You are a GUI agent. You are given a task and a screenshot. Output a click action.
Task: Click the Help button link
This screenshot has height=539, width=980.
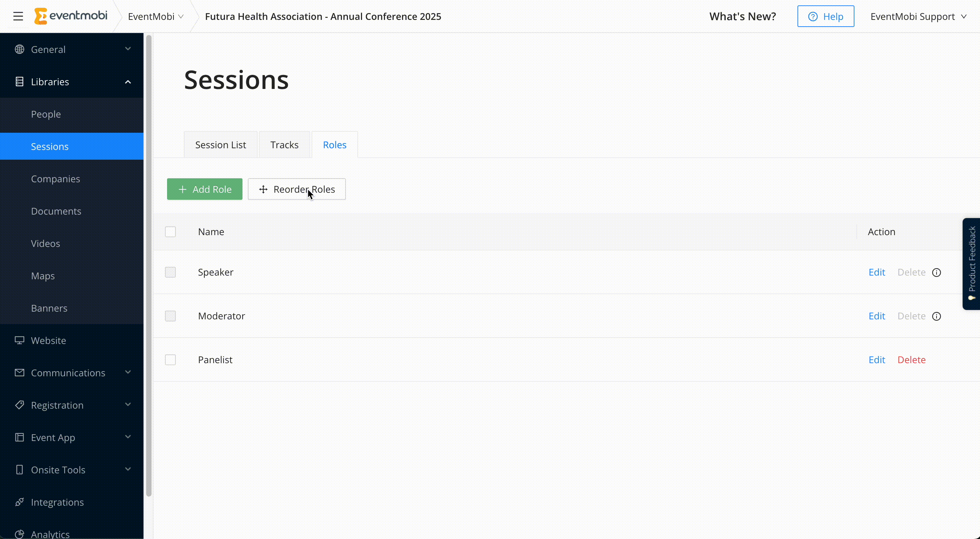pos(826,17)
